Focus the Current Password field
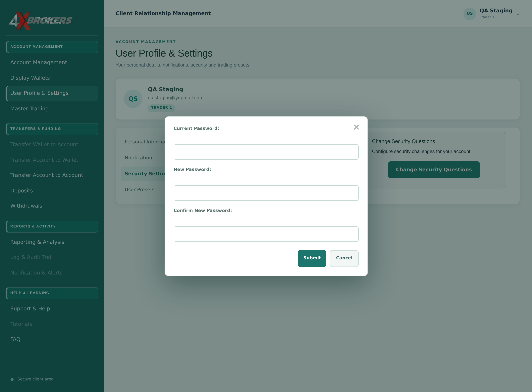The image size is (532, 392). click(x=266, y=152)
